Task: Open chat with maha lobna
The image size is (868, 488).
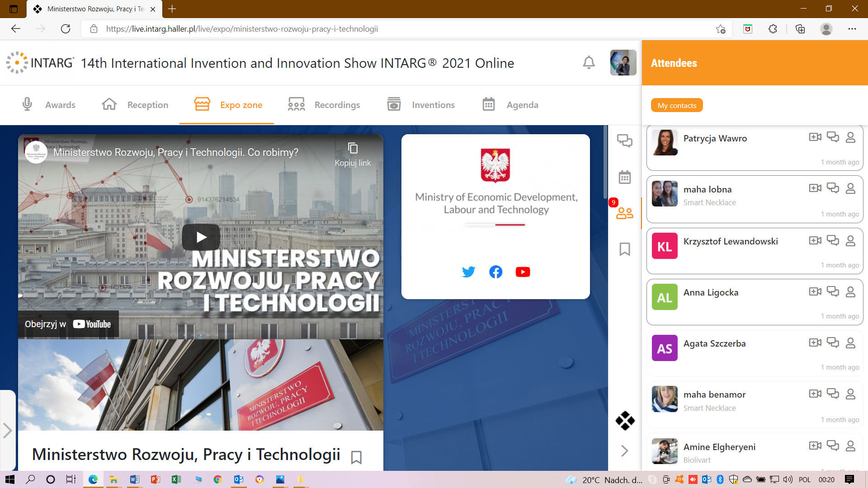Action: click(x=833, y=188)
